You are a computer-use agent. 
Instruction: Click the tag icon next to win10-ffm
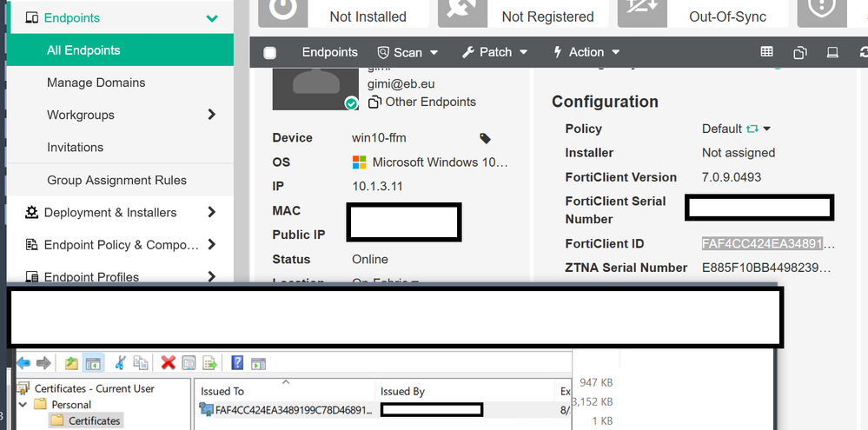pos(485,138)
